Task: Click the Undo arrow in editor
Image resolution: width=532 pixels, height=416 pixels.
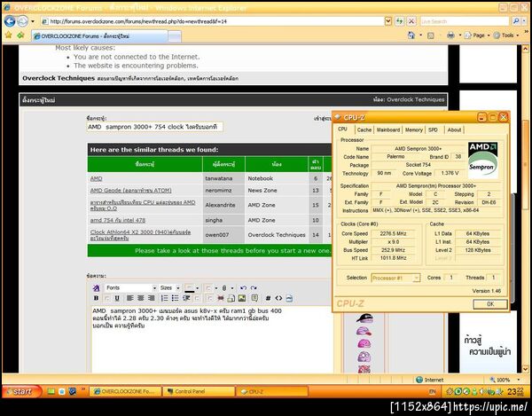Action: pyautogui.click(x=243, y=288)
